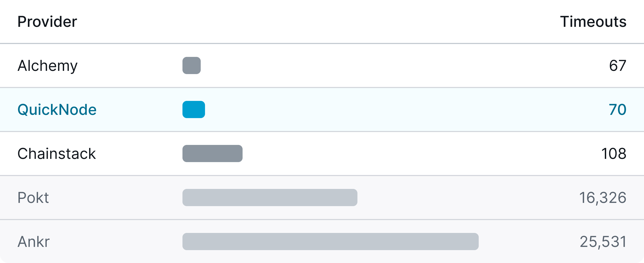Image resolution: width=644 pixels, height=263 pixels.
Task: Select the Chainstack provider name
Action: (57, 154)
